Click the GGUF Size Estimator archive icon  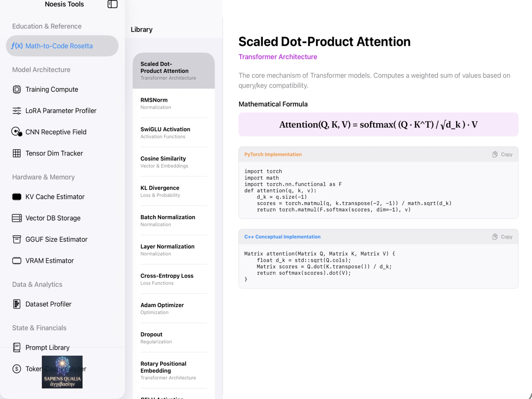tap(17, 239)
